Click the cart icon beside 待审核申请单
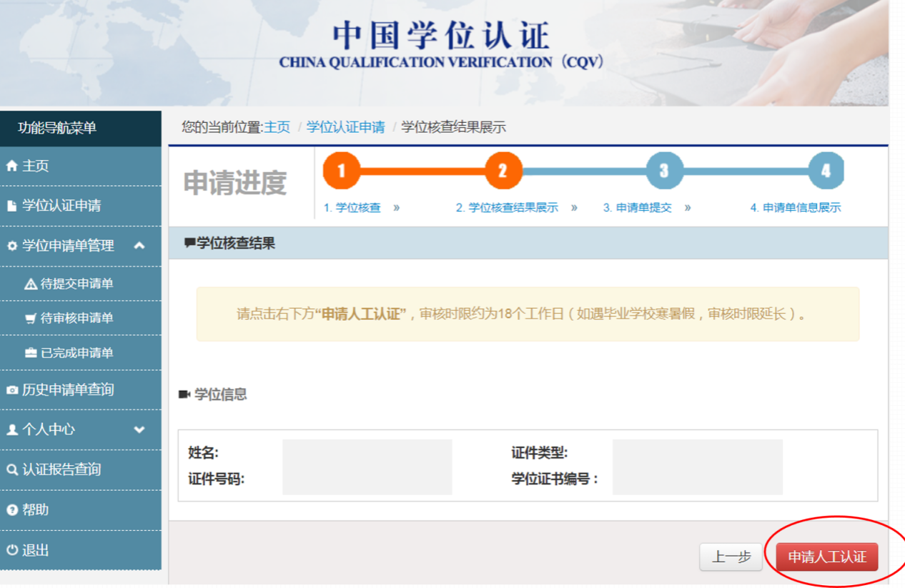The width and height of the screenshot is (905, 588). click(31, 319)
